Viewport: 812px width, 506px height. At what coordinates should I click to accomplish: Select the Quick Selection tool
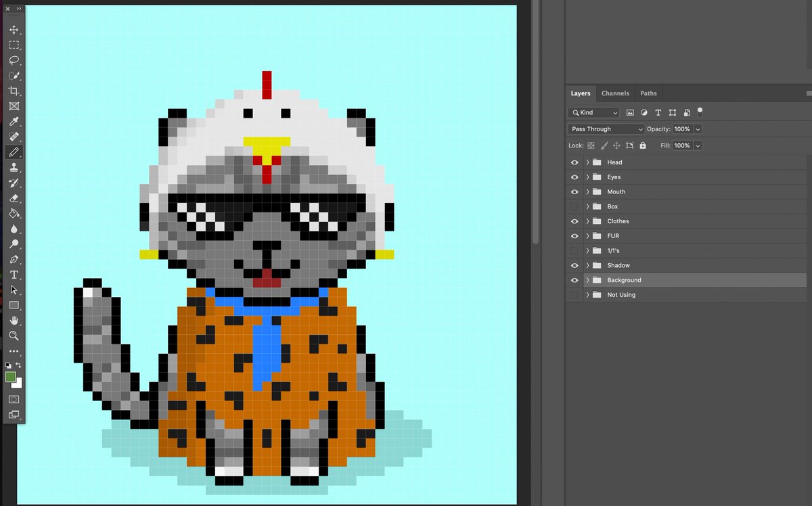(x=14, y=76)
